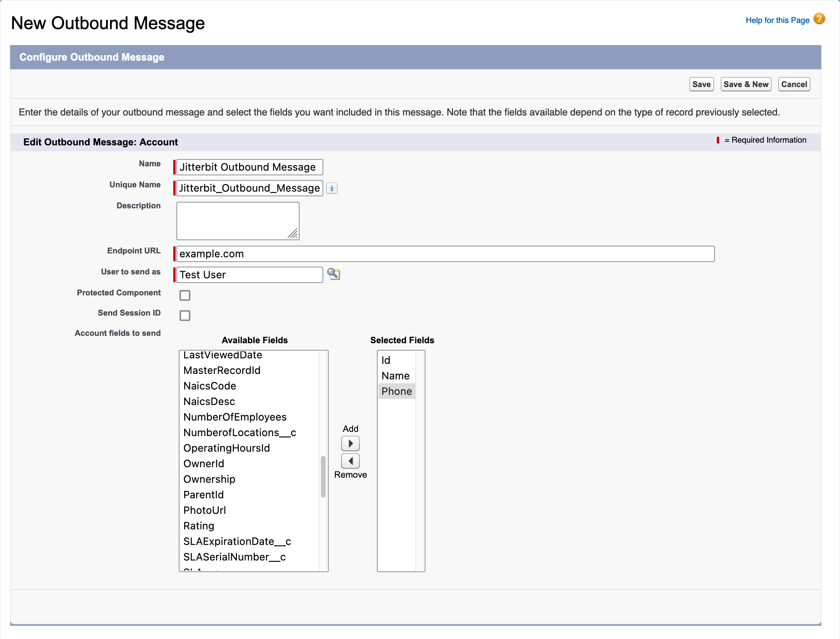Click the Add right-arrow button
This screenshot has width=840, height=639.
[x=350, y=443]
